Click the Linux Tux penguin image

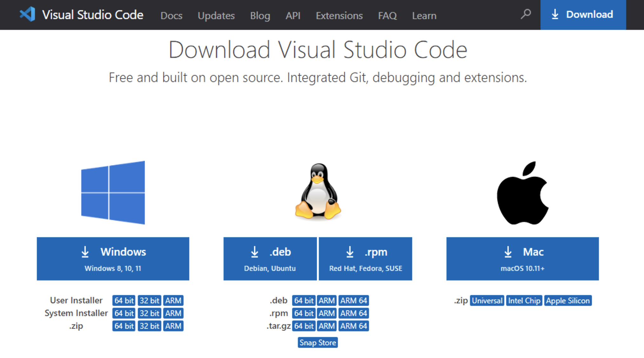click(318, 192)
